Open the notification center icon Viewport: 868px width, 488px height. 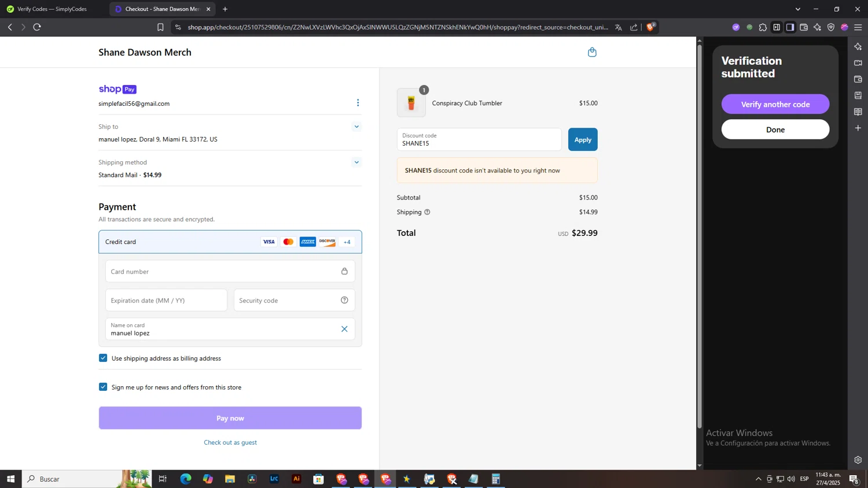click(854, 479)
